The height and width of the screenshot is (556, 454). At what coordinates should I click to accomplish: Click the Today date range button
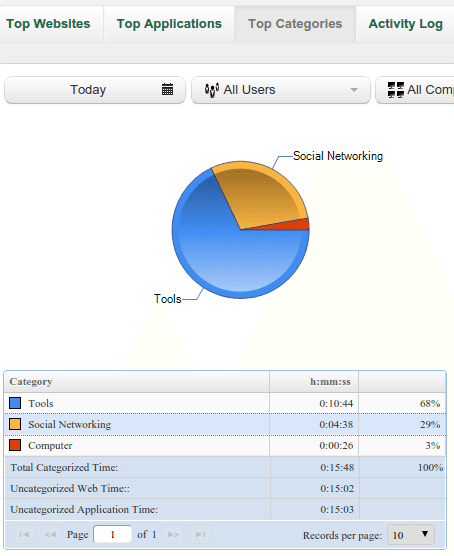click(95, 90)
